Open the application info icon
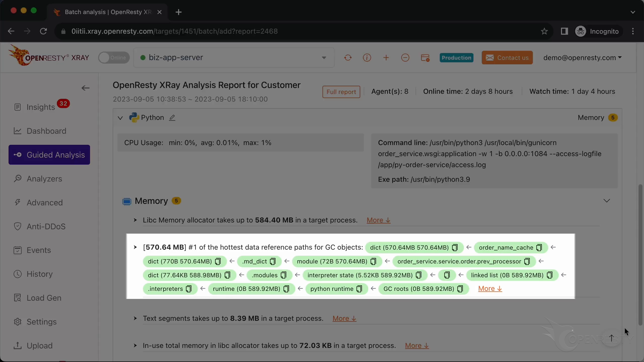Viewport: 644px width, 362px height. pyautogui.click(x=367, y=58)
